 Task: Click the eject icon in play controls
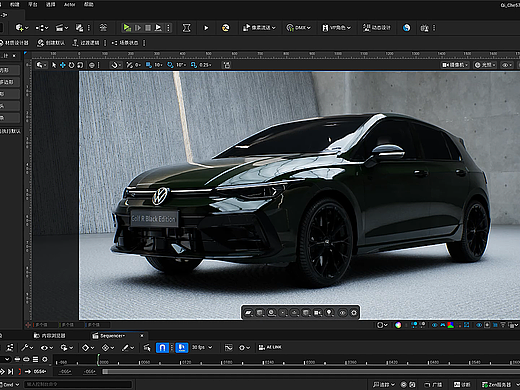[x=159, y=28]
